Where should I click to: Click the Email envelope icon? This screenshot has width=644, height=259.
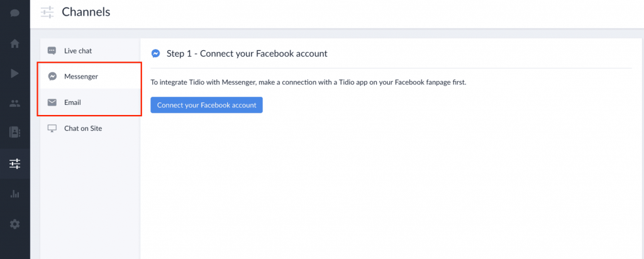(x=52, y=102)
